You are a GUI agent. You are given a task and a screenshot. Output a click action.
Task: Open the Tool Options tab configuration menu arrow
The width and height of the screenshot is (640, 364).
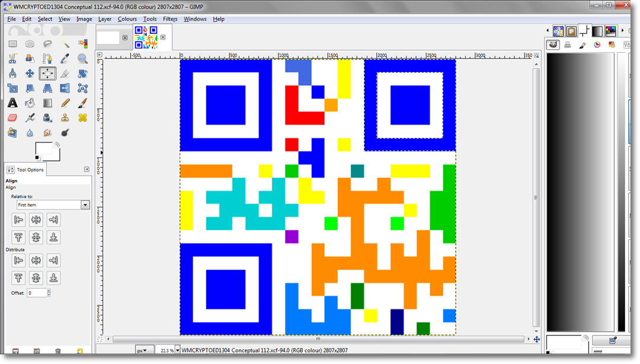click(87, 169)
